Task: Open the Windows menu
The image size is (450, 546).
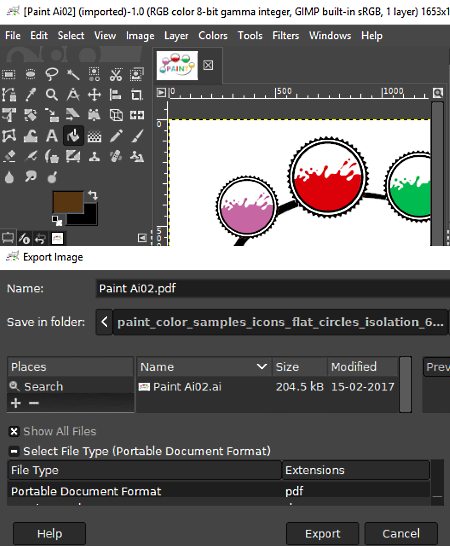Action: [330, 36]
